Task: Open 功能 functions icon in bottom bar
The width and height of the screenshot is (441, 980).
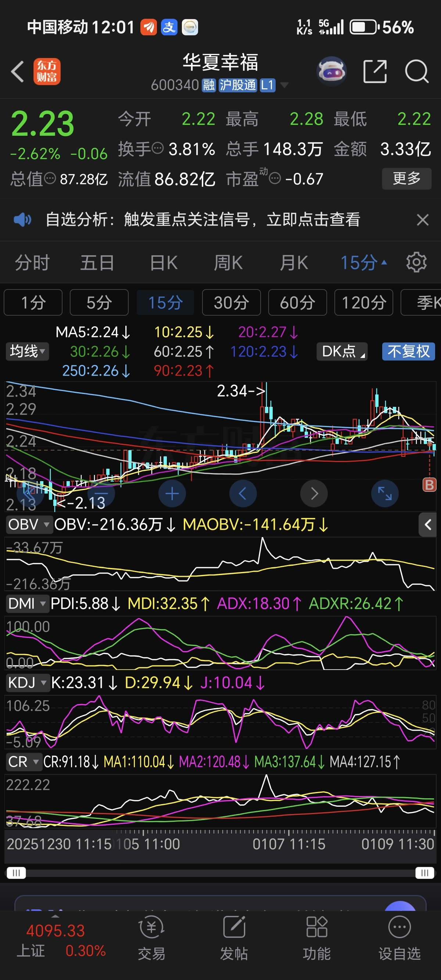Action: tap(317, 938)
